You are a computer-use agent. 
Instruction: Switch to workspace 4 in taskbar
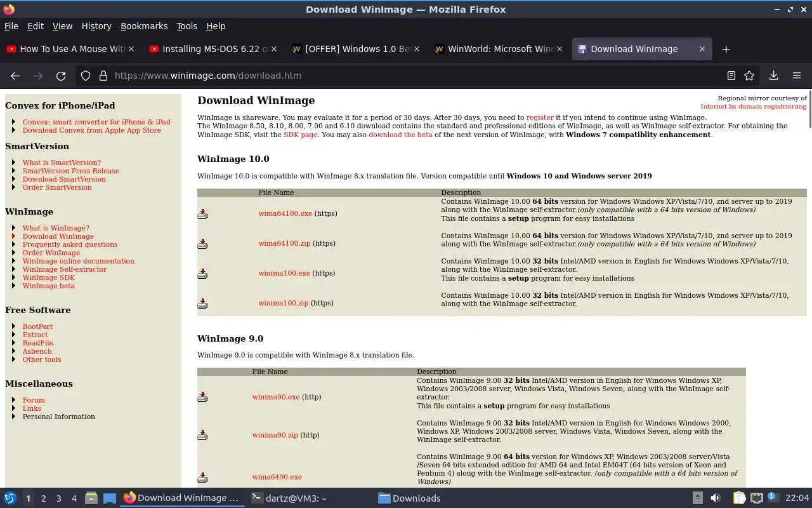pyautogui.click(x=74, y=498)
